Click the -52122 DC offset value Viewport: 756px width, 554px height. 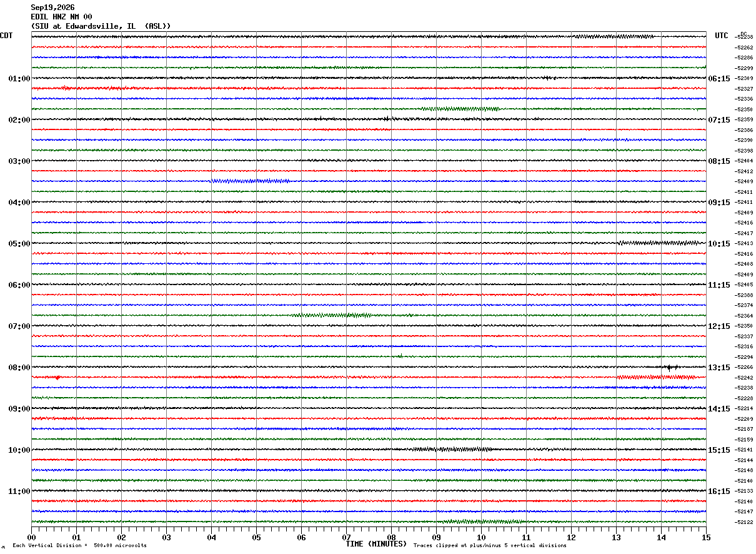click(744, 522)
